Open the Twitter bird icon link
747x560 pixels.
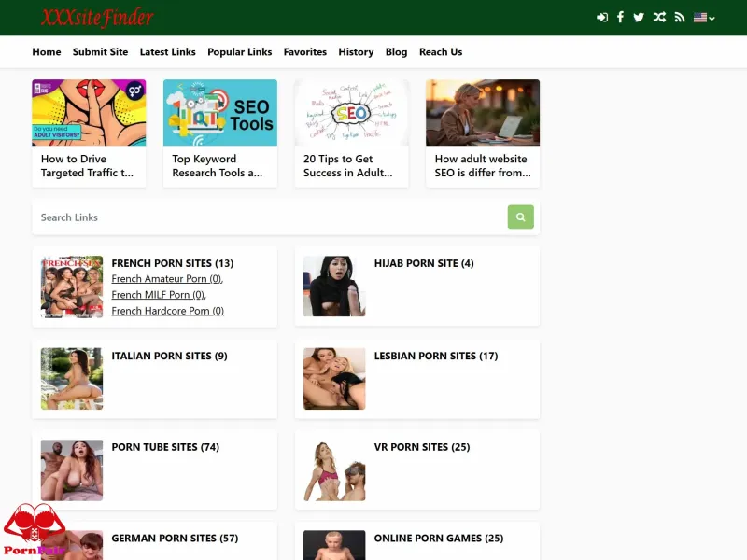click(x=639, y=18)
